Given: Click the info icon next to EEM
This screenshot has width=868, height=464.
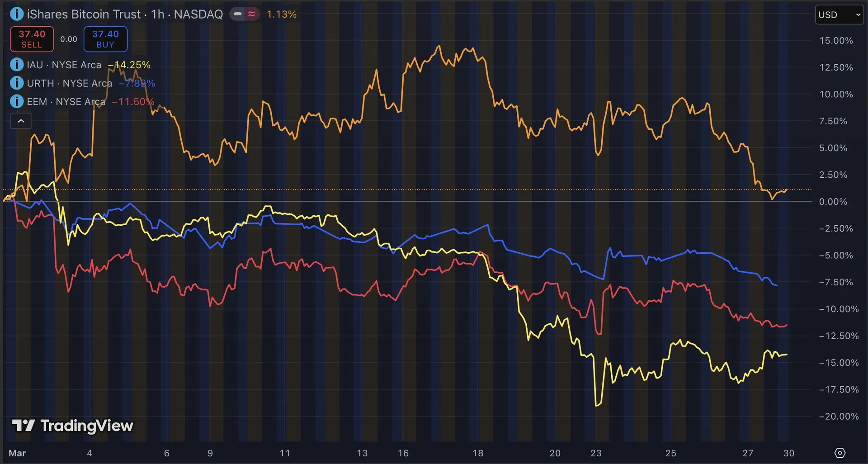Looking at the screenshot, I should (x=16, y=101).
